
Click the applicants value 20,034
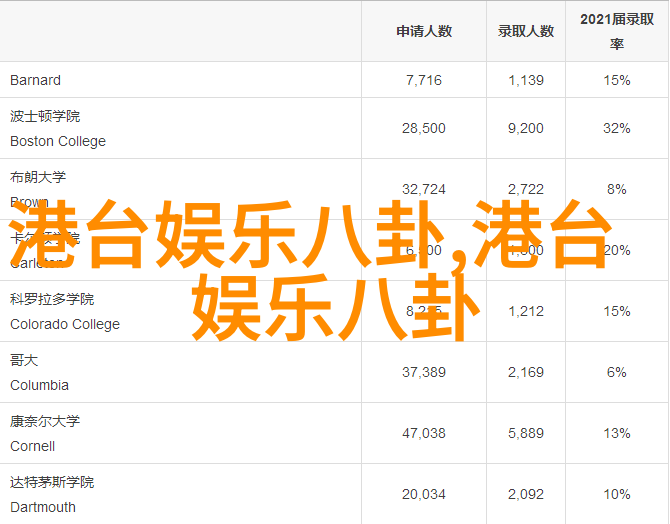[424, 495]
